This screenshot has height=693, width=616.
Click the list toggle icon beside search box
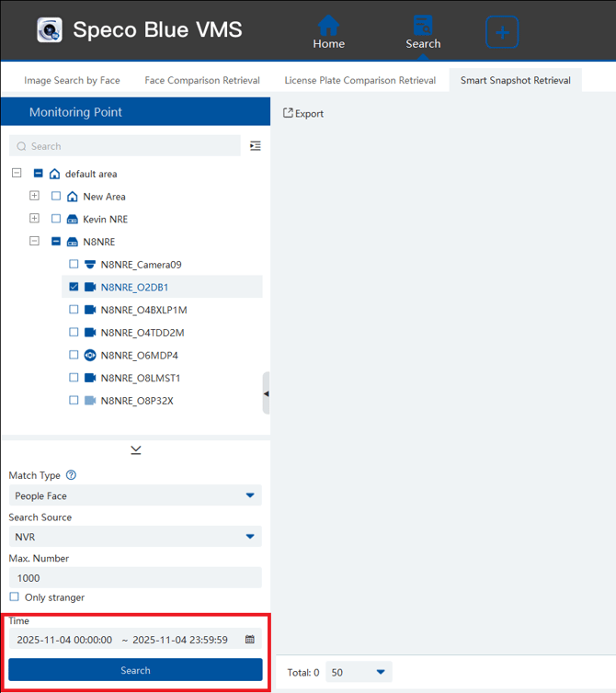pyautogui.click(x=256, y=146)
